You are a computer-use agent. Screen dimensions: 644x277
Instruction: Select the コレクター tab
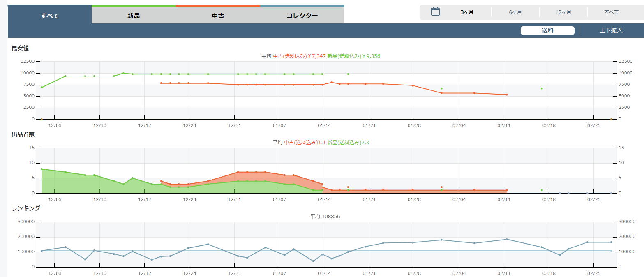(x=302, y=16)
